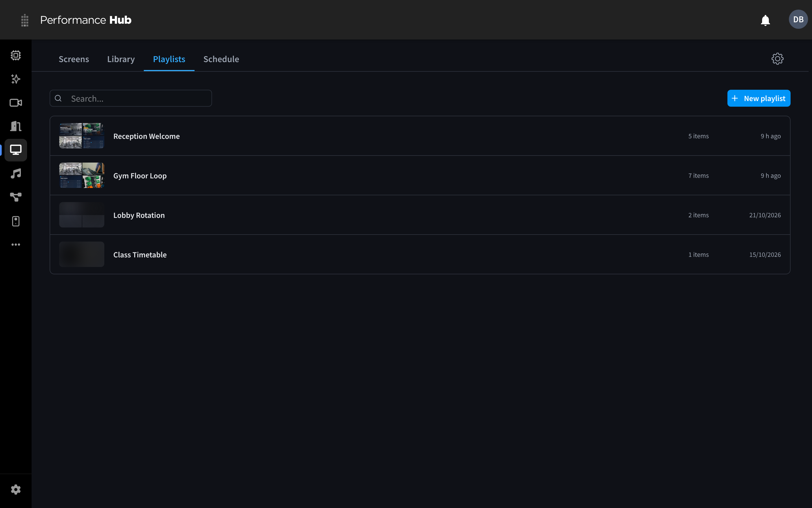Switch to the Library tab
The image size is (812, 508).
pos(121,59)
